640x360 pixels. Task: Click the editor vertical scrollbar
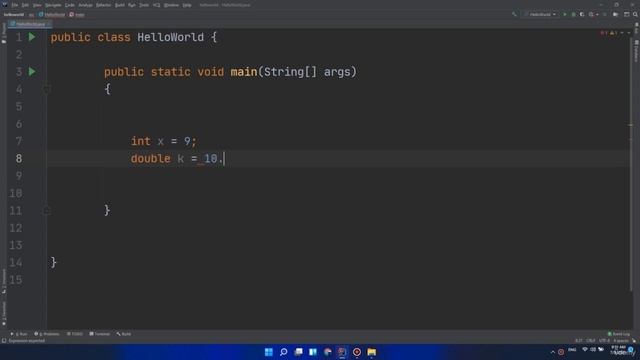[x=631, y=163]
